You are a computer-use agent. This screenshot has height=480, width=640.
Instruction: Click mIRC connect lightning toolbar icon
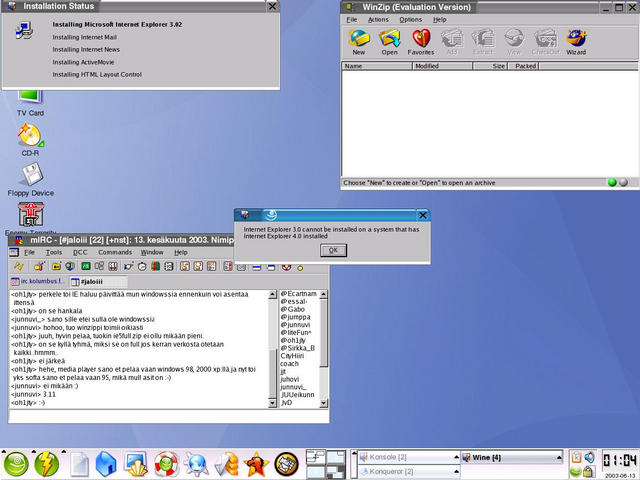(19, 267)
